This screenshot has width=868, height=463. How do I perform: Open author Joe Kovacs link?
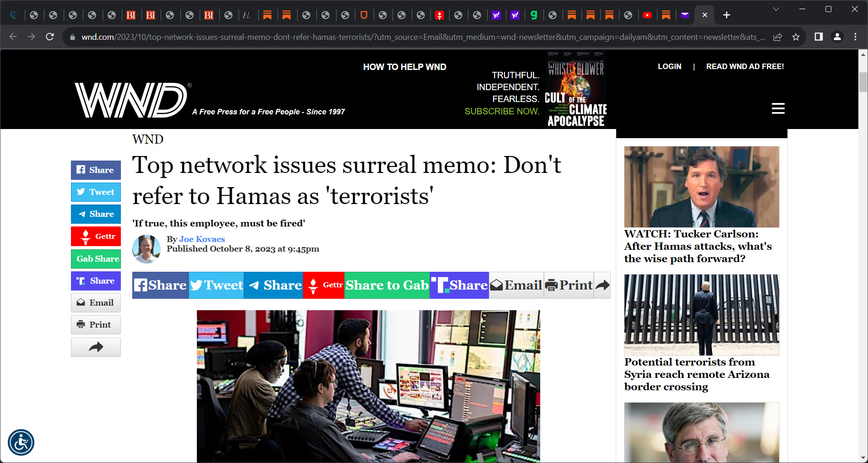tap(202, 239)
